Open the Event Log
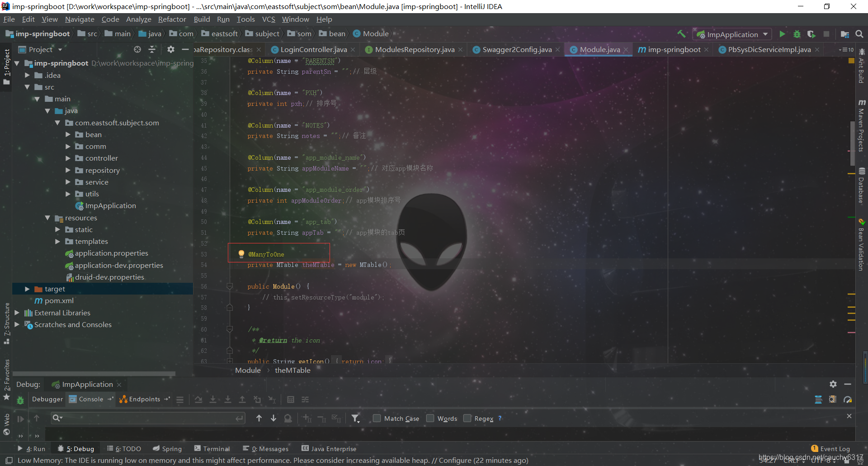This screenshot has height=466, width=868. tap(830, 449)
